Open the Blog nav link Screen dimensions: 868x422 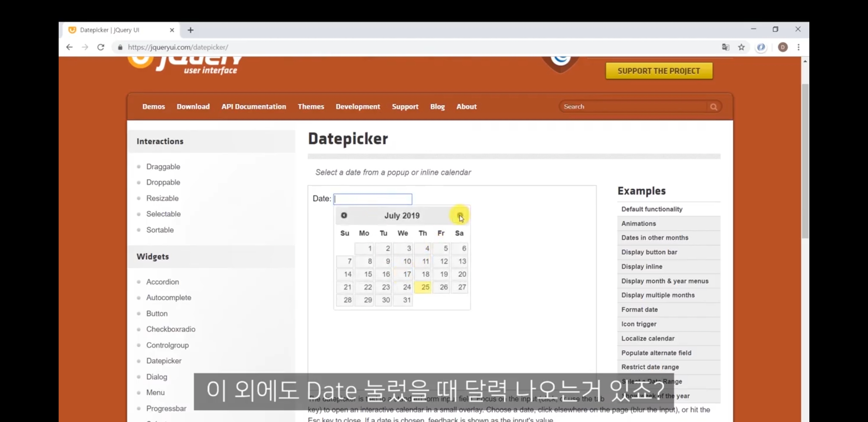pyautogui.click(x=437, y=106)
